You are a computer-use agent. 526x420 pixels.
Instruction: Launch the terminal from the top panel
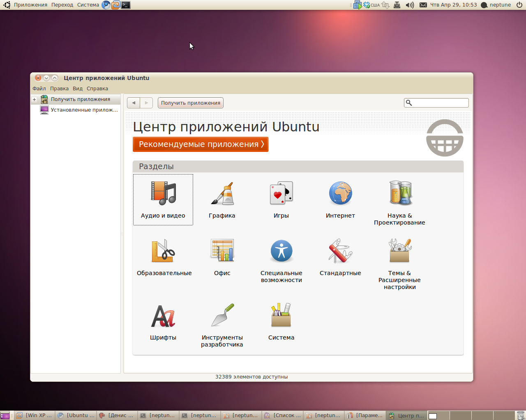click(x=126, y=5)
